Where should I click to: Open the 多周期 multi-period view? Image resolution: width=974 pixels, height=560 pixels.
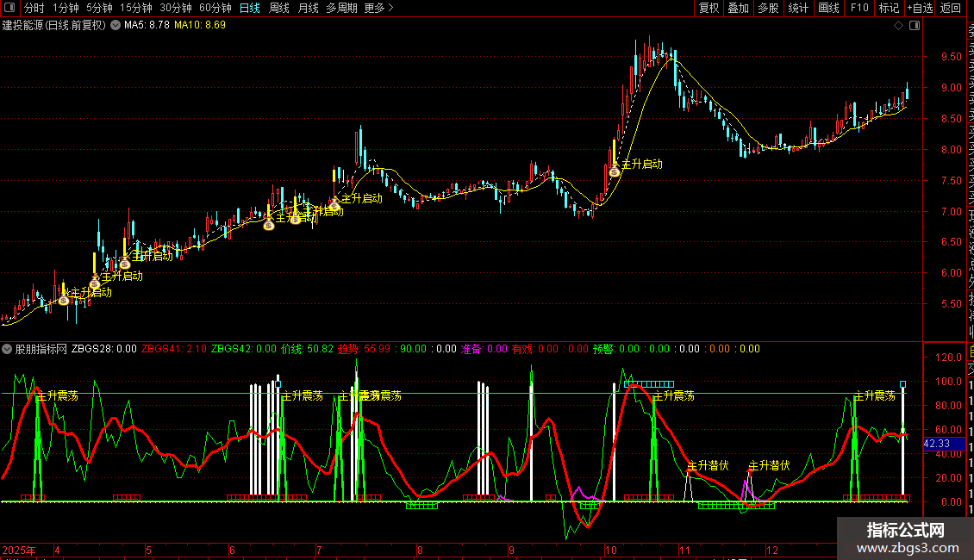click(341, 8)
